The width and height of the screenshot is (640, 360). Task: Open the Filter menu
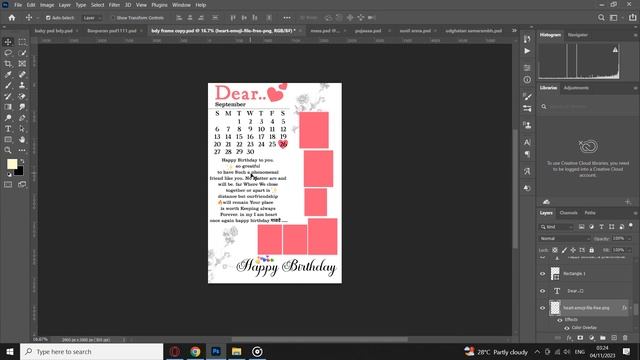pyautogui.click(x=114, y=5)
